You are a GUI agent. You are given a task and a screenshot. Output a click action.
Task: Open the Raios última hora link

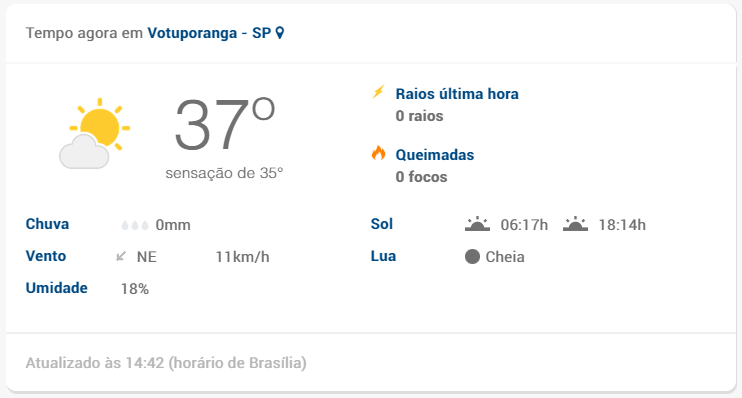click(x=457, y=94)
